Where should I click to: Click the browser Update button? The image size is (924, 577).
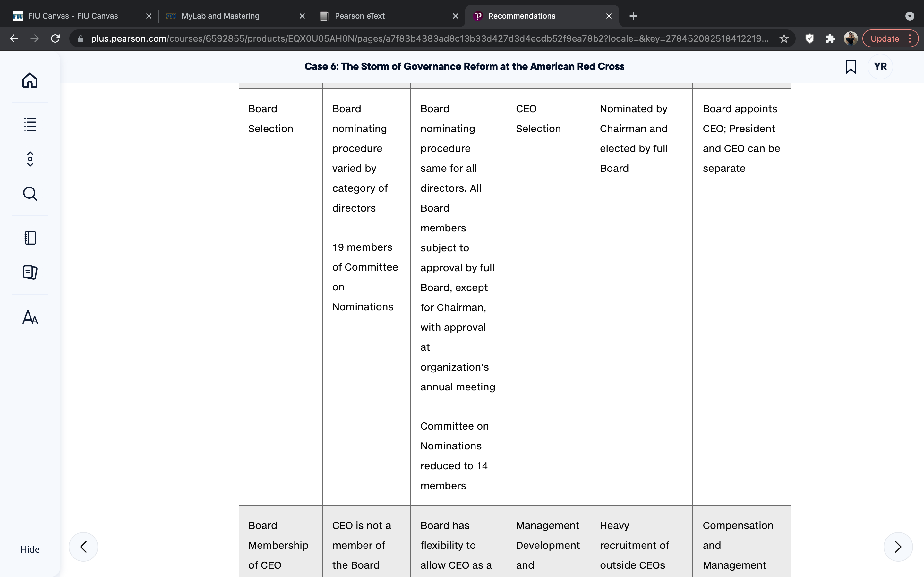coord(885,38)
